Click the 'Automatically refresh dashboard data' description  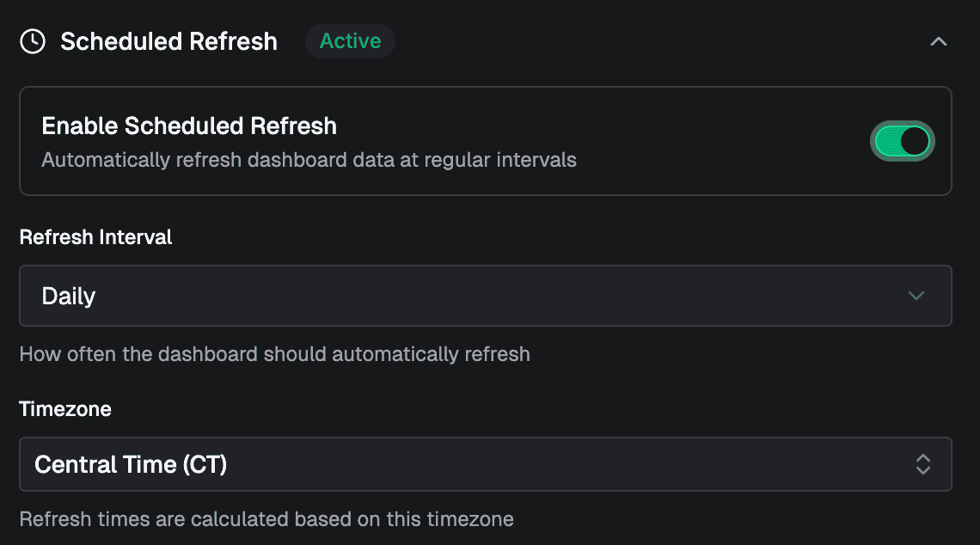(309, 160)
